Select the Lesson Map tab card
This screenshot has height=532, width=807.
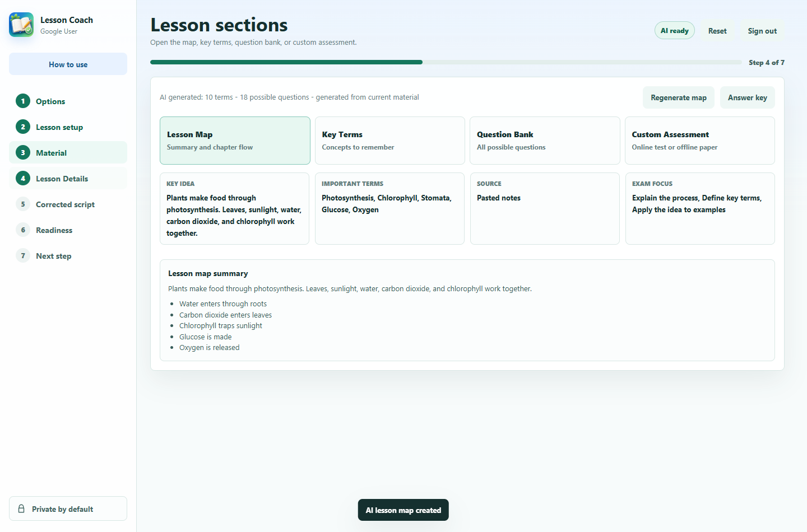coord(235,141)
